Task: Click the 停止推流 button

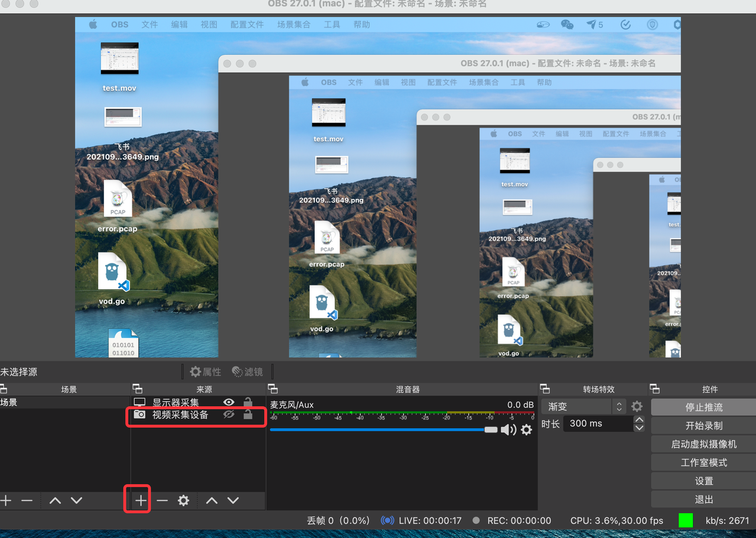Action: tap(703, 407)
